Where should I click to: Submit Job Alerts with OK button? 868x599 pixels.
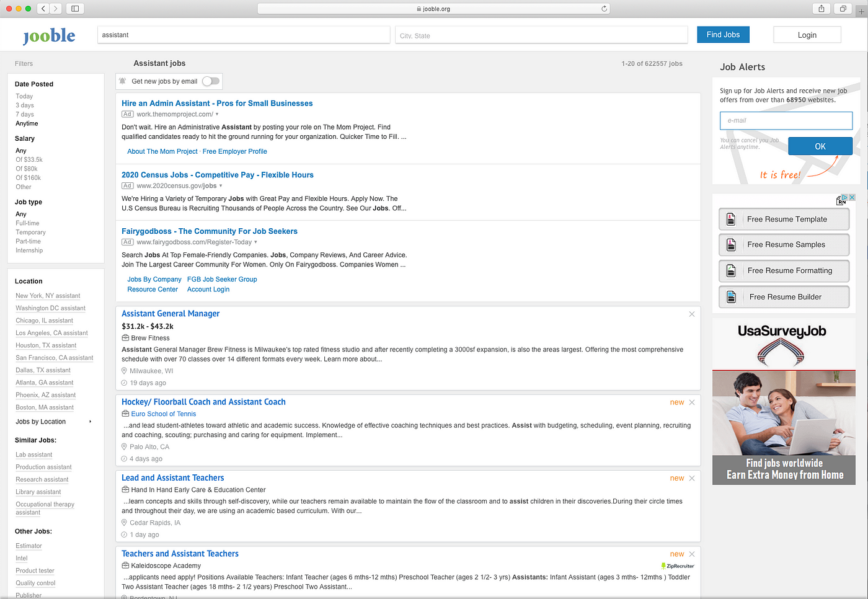click(820, 146)
